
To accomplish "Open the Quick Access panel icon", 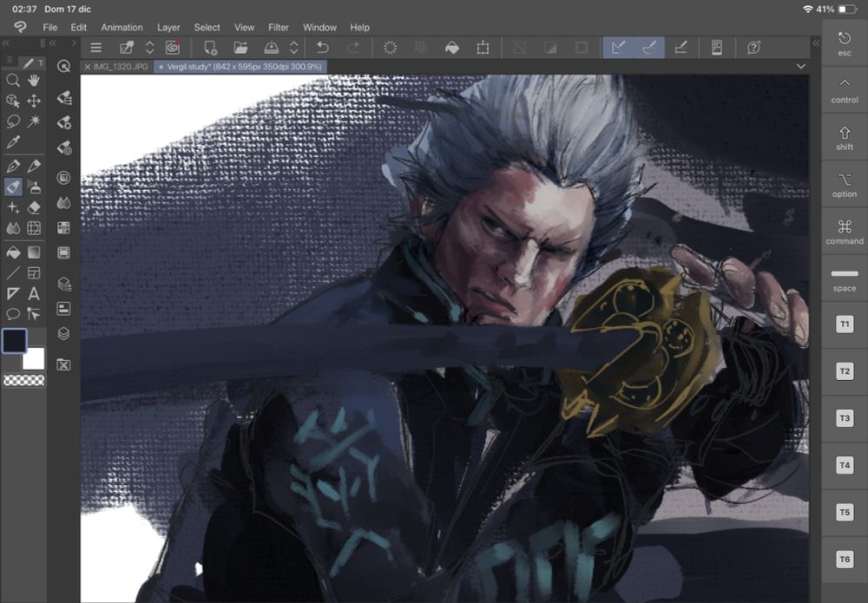I will coord(63,67).
